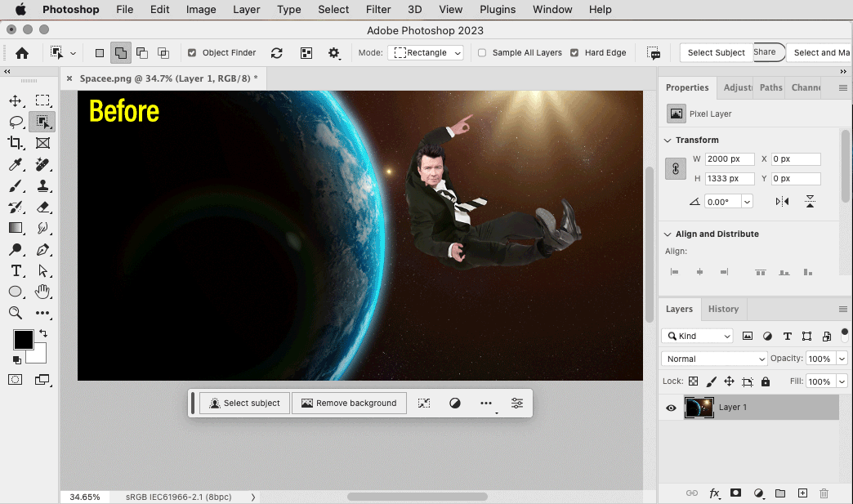The width and height of the screenshot is (853, 504).
Task: Select the Zoom tool
Action: click(15, 313)
